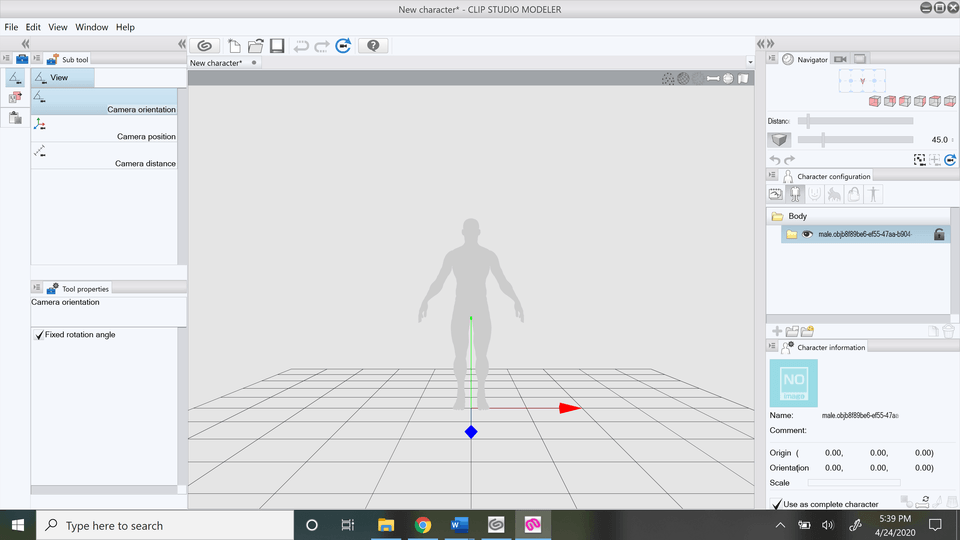The height and width of the screenshot is (540, 960).
Task: Toggle Use as complete character checkbox
Action: coord(777,504)
